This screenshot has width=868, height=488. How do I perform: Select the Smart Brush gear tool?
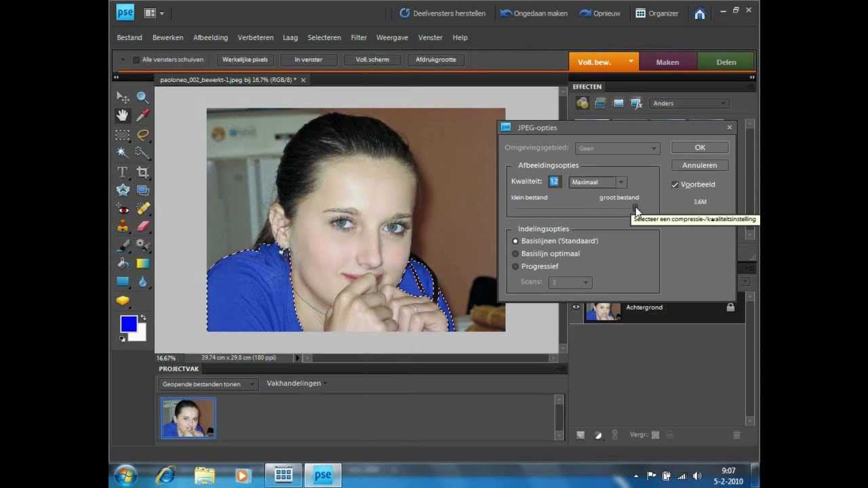point(142,245)
